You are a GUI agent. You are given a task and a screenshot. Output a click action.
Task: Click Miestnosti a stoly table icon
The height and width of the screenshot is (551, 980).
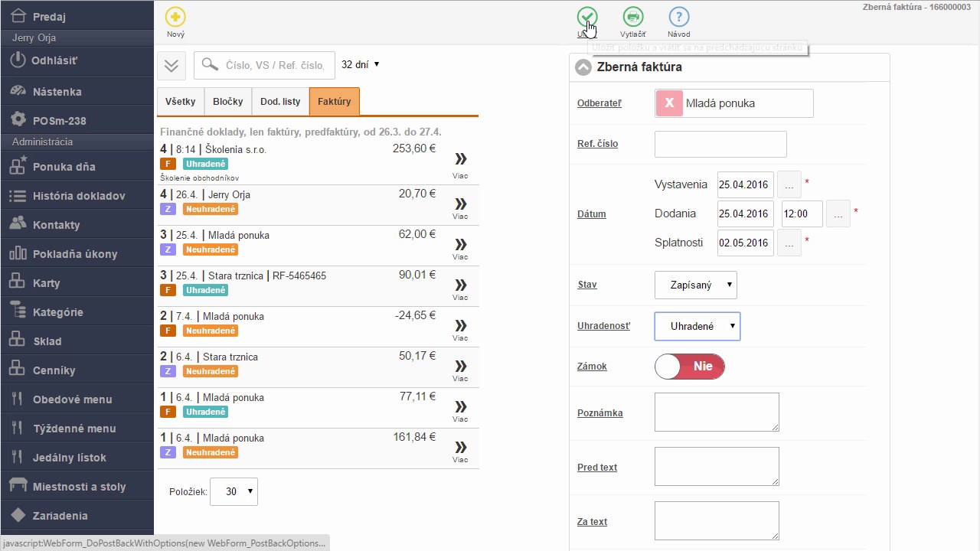(x=18, y=486)
